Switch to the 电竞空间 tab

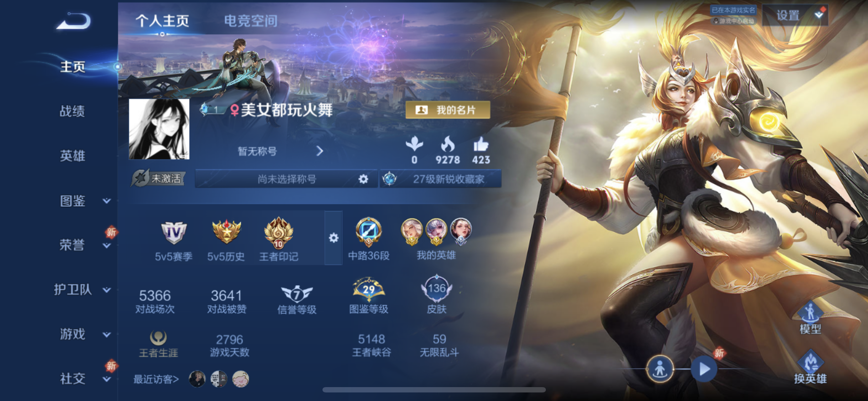(251, 21)
